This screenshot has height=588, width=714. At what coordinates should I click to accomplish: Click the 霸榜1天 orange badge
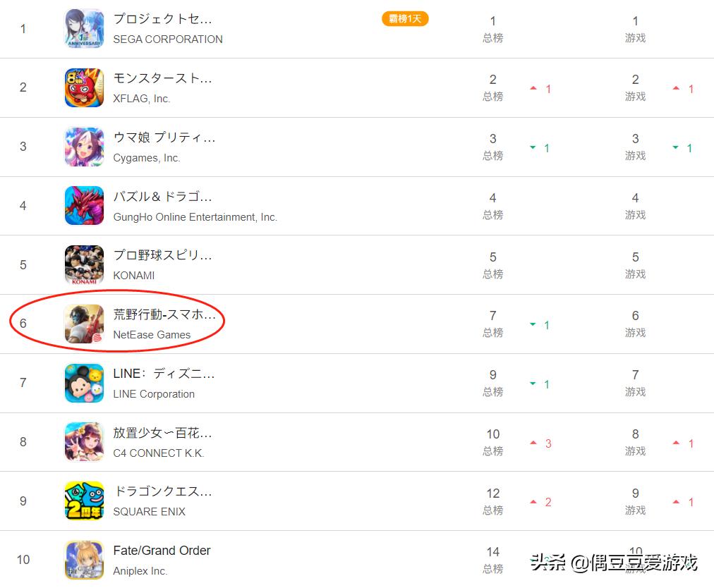point(405,18)
